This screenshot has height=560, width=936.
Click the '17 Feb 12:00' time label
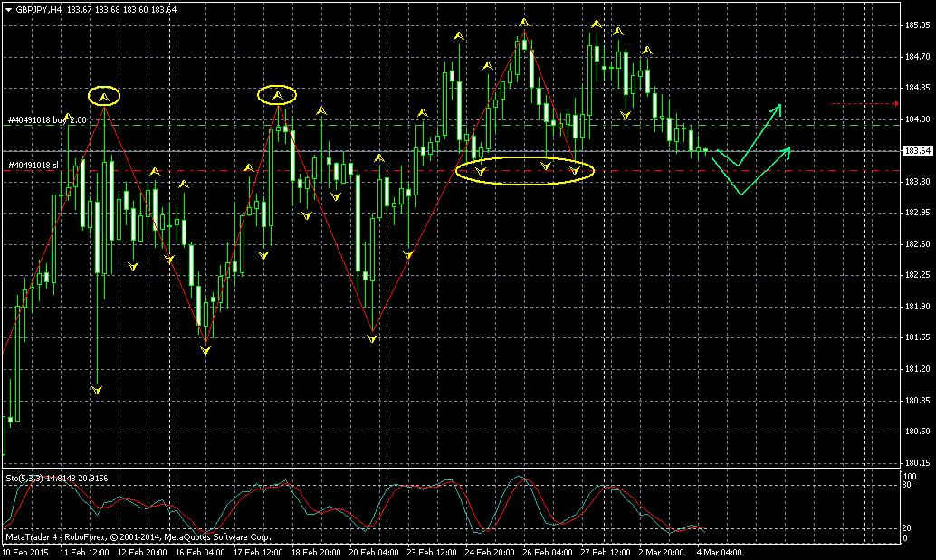click(x=259, y=552)
